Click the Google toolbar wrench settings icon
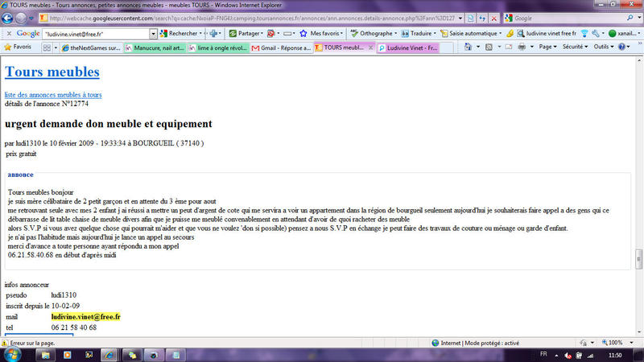 [x=596, y=33]
